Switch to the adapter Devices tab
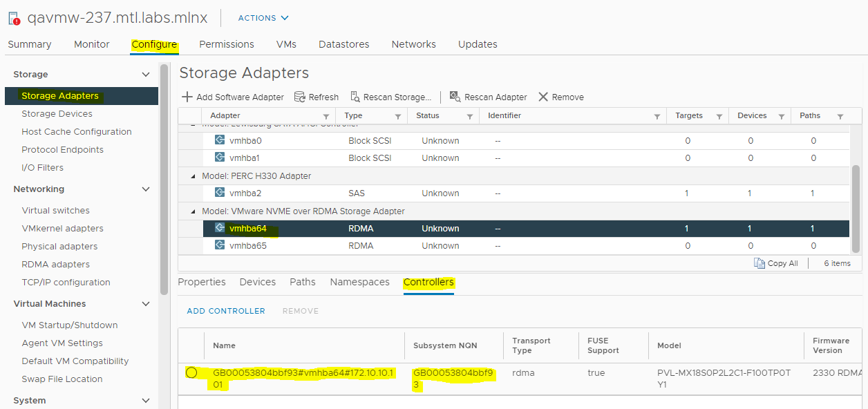Screen dimensions: 868x409 (258, 282)
